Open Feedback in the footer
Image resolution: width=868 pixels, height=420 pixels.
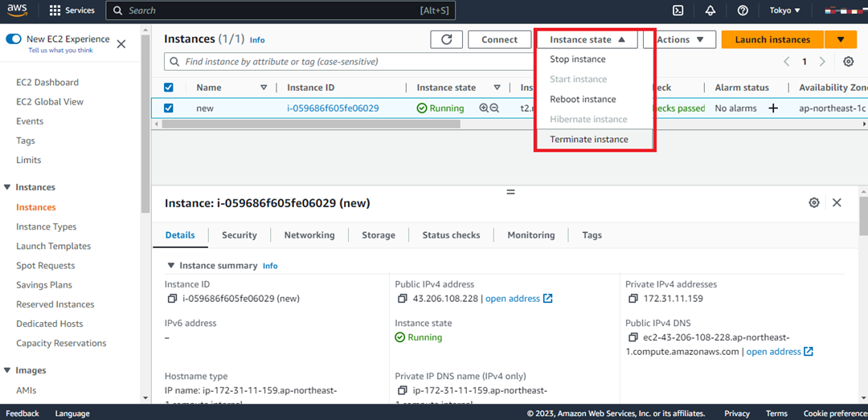(23, 414)
